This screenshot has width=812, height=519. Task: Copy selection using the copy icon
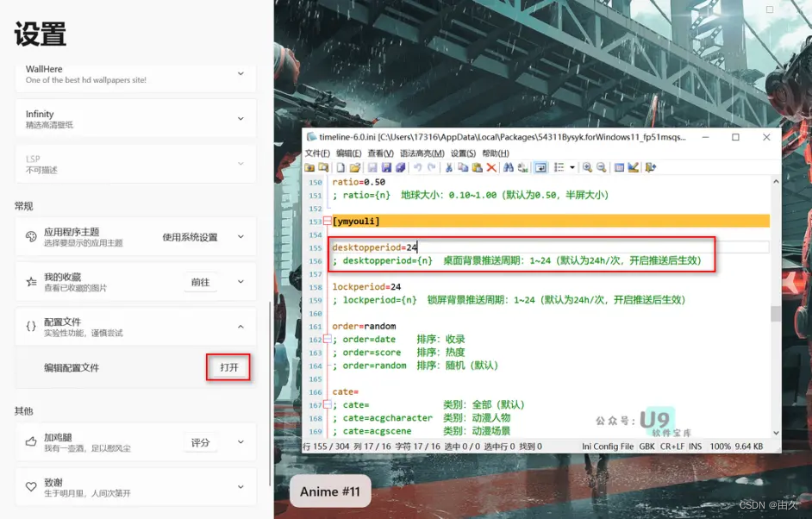coord(463,167)
